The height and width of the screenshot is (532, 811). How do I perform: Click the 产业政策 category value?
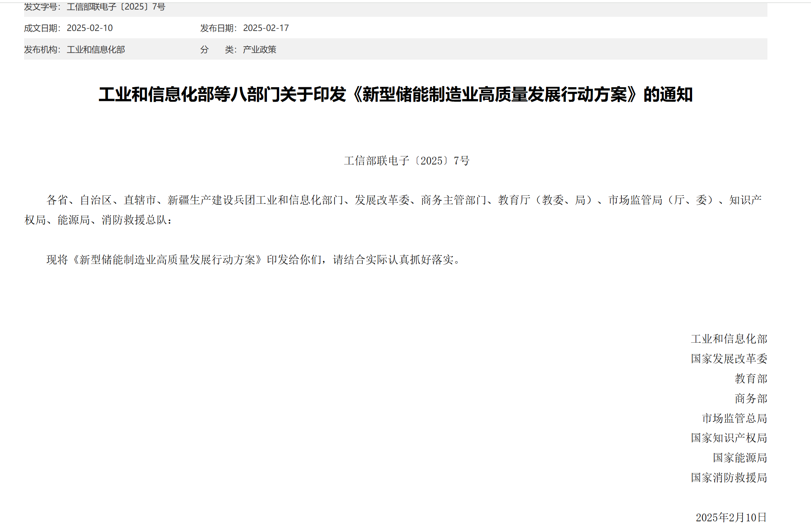260,50
